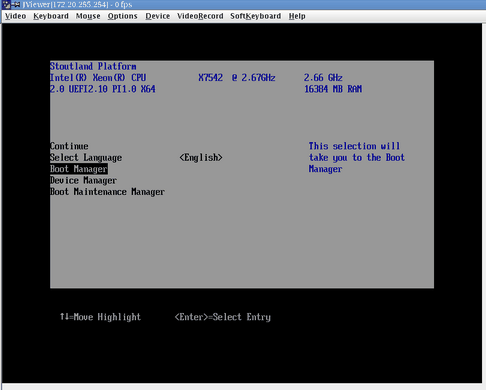Viewport: 486px width, 390px height.
Task: Open the Options menu
Action: pyautogui.click(x=122, y=16)
